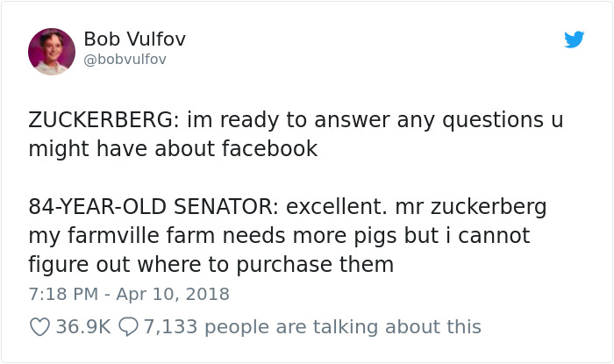Open replies via the speech bubble icon
The image size is (614, 364).
128,327
